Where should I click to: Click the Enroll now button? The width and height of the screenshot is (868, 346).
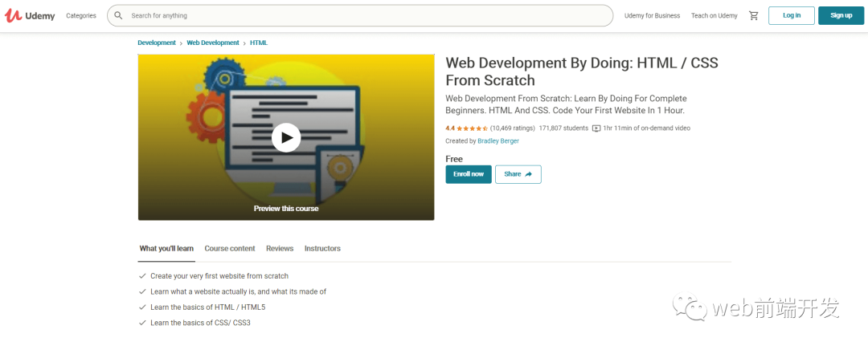coord(469,174)
